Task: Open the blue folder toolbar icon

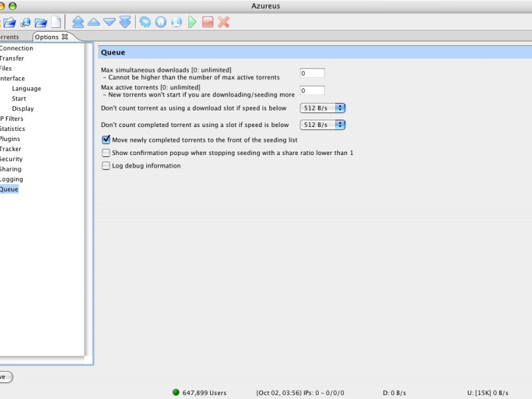Action: pyautogui.click(x=41, y=23)
